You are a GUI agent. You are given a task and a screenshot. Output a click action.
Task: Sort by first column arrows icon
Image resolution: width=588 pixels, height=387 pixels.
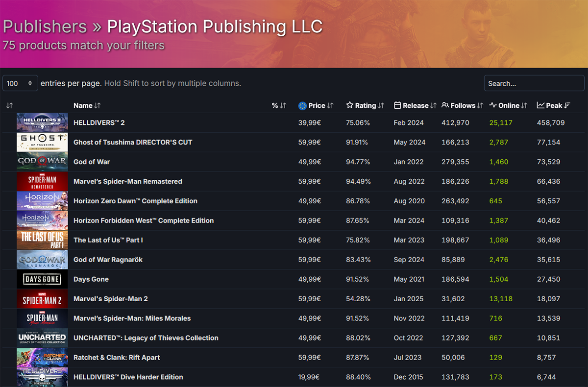point(9,105)
